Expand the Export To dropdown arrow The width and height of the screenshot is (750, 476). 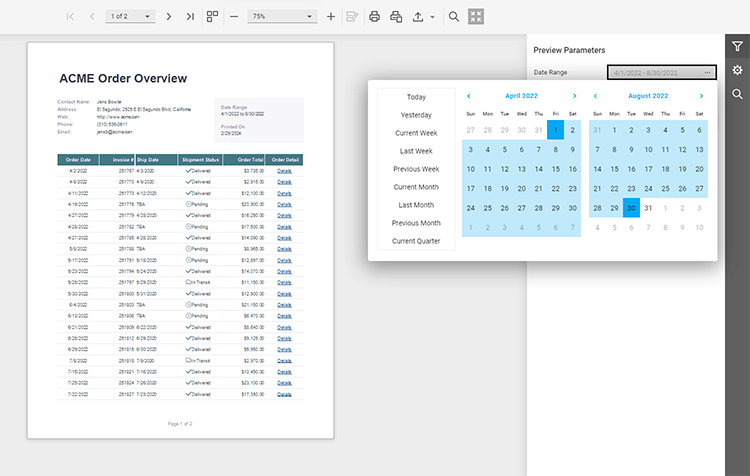point(432,17)
